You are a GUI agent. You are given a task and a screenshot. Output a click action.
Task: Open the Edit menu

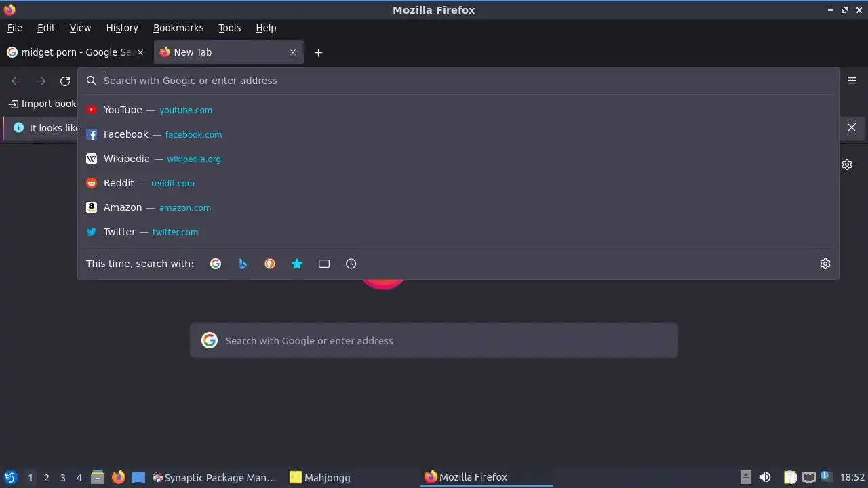(x=46, y=28)
